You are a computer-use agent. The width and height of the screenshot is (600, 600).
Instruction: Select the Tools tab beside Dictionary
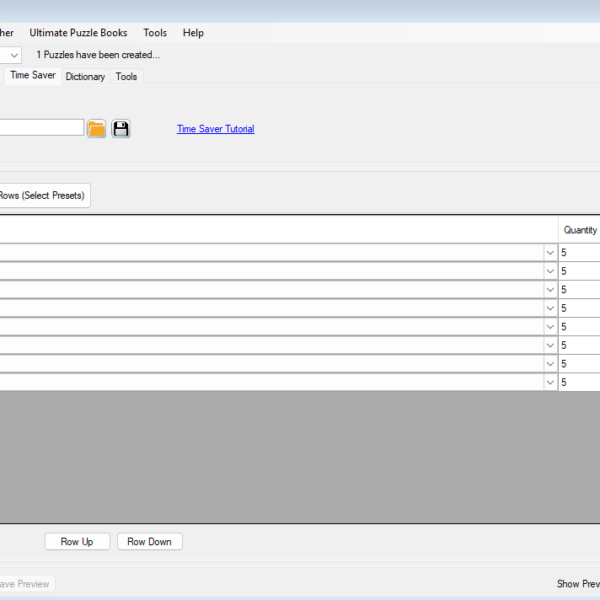126,77
